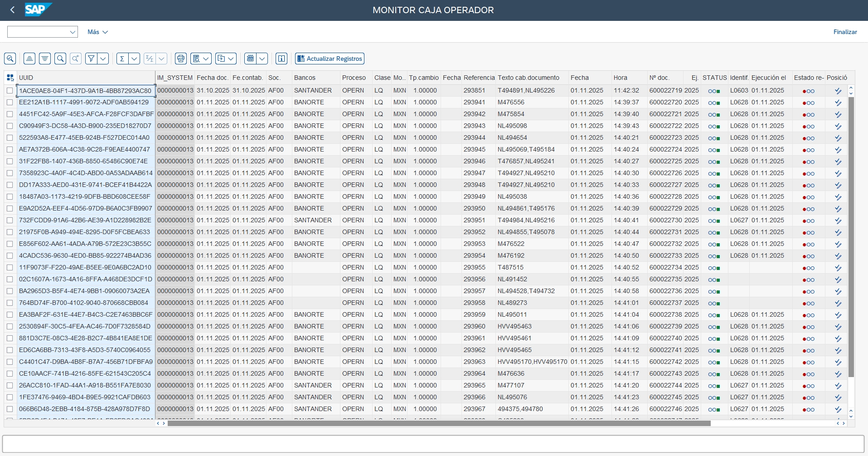The height and width of the screenshot is (456, 868).
Task: Open the Find search tool
Action: point(60,59)
